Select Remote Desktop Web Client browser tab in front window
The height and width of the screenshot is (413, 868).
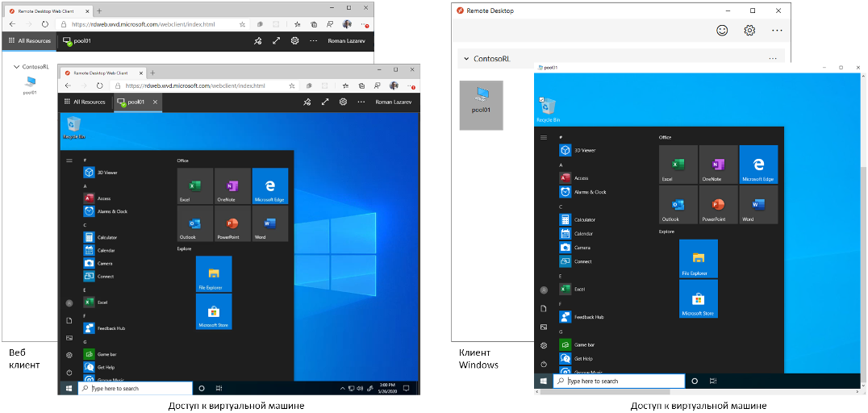pos(102,73)
